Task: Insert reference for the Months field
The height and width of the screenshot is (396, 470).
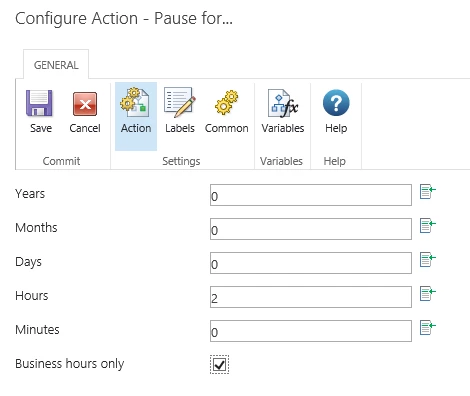Action: pos(428,226)
